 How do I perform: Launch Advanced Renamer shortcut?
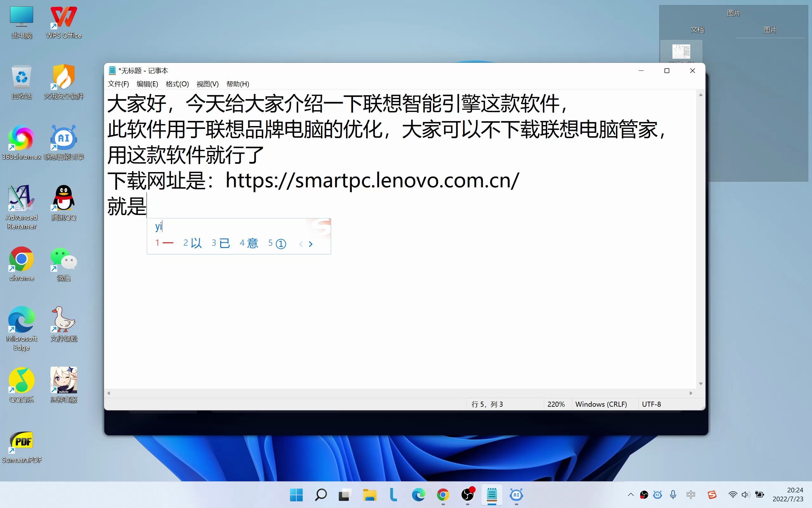coord(22,207)
